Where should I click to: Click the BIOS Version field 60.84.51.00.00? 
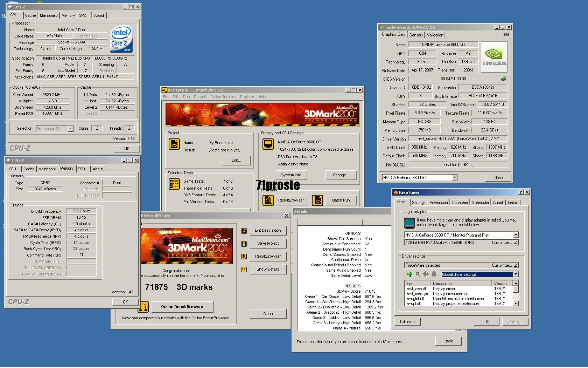453,79
